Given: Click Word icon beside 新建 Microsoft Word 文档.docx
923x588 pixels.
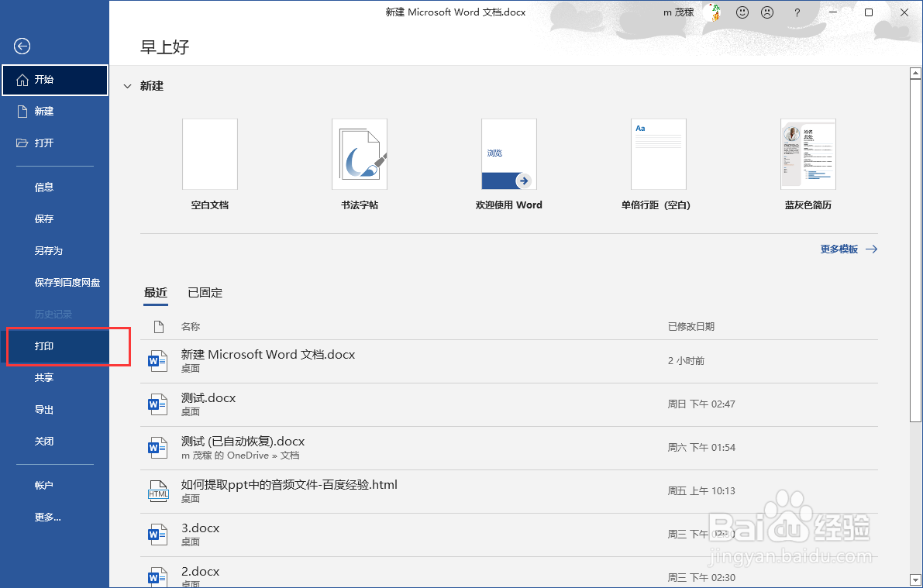Looking at the screenshot, I should click(158, 361).
